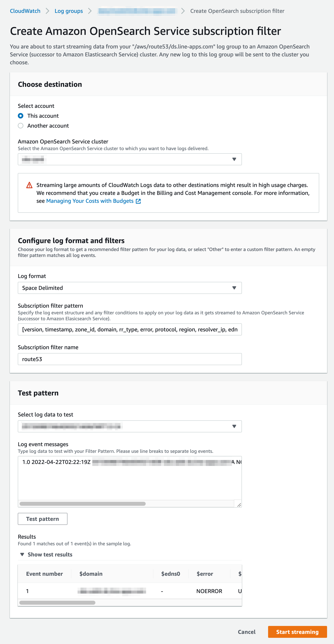Click the Subscription filter pattern field
Image resolution: width=334 pixels, height=644 pixels.
(x=130, y=329)
